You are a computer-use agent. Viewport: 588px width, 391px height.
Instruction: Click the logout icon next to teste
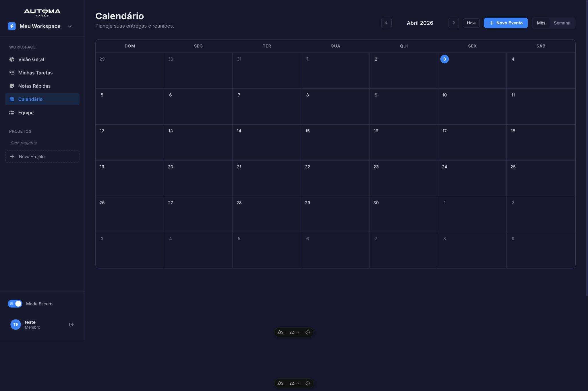[71, 325]
